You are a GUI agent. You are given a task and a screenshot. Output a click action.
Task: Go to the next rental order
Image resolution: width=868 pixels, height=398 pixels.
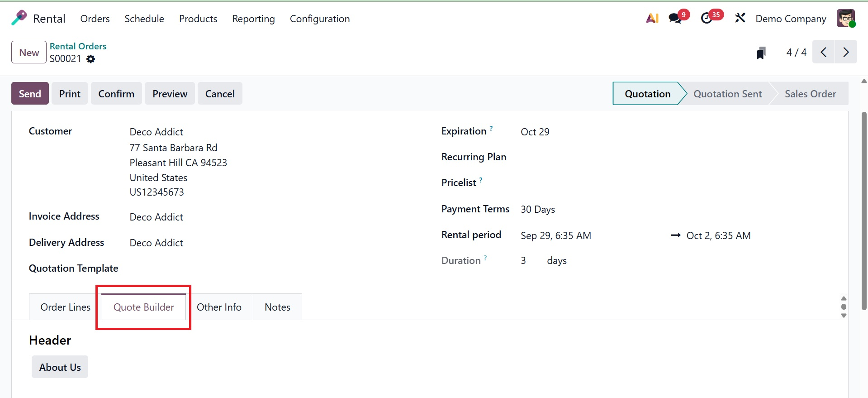[846, 52]
